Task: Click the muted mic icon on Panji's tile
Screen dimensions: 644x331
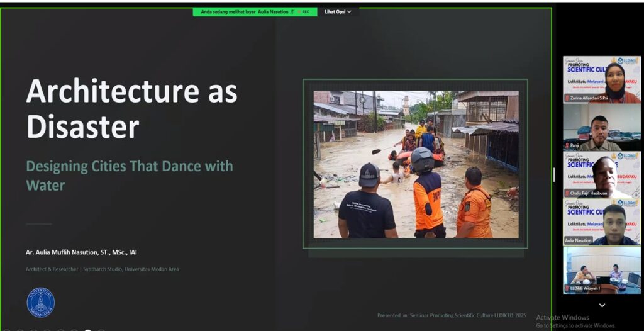Action: coord(567,145)
